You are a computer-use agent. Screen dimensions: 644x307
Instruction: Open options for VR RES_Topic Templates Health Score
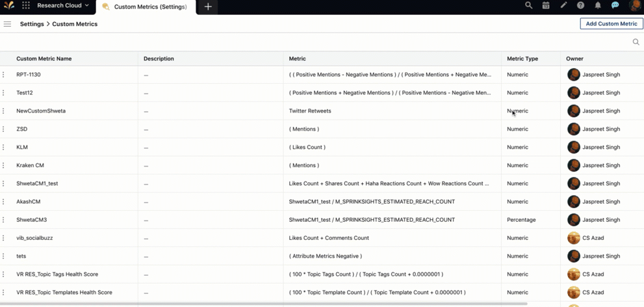coord(4,292)
